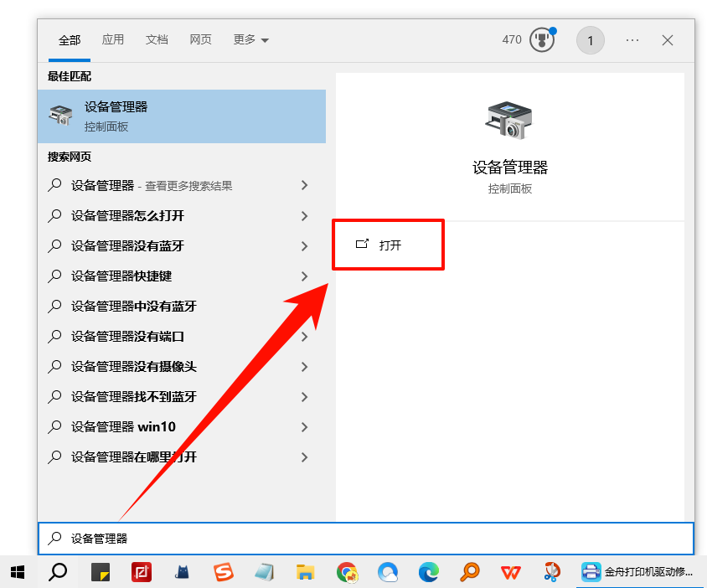The height and width of the screenshot is (588, 707).
Task: Click the 打开 button to launch Device Manager
Action: (387, 244)
